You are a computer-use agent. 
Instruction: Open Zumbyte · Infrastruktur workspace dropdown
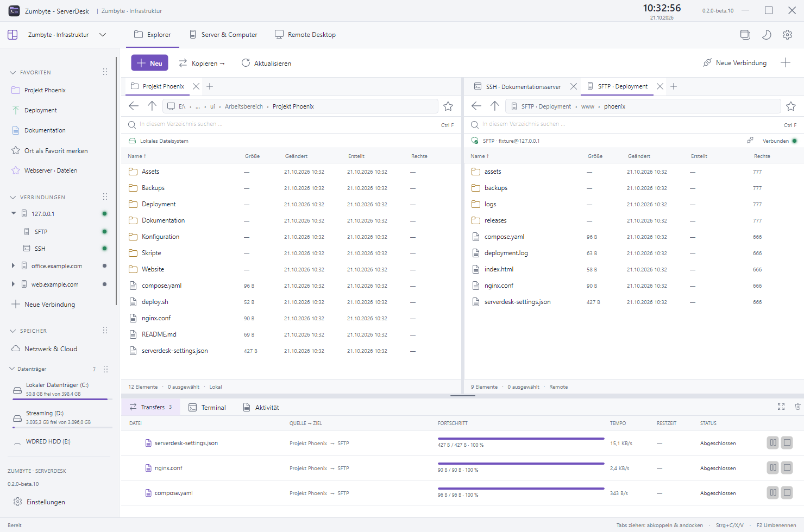click(x=67, y=35)
